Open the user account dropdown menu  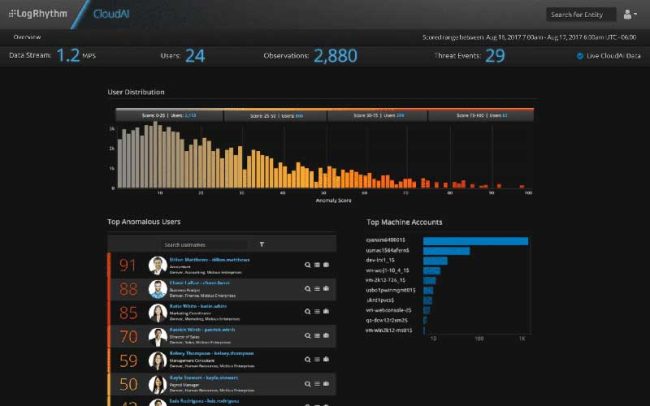629,15
